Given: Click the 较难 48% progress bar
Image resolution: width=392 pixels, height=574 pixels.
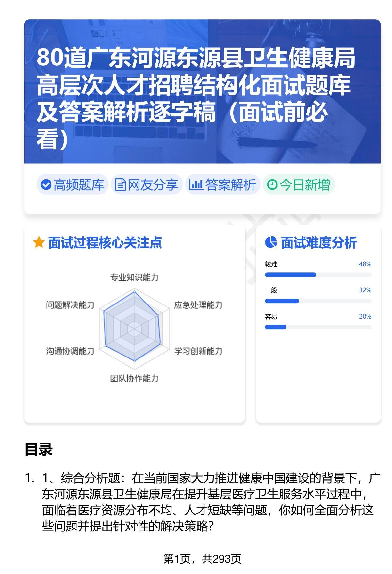Looking at the screenshot, I should tap(318, 275).
